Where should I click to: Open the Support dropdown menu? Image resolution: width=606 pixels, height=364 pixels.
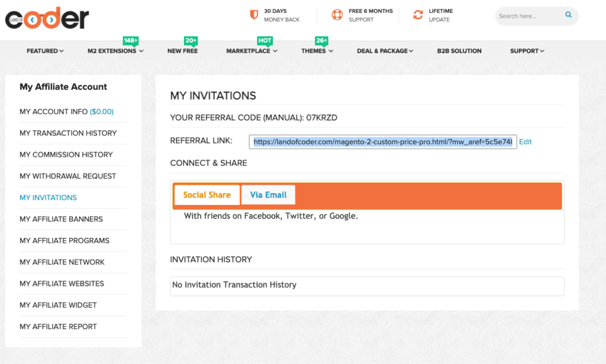(527, 51)
